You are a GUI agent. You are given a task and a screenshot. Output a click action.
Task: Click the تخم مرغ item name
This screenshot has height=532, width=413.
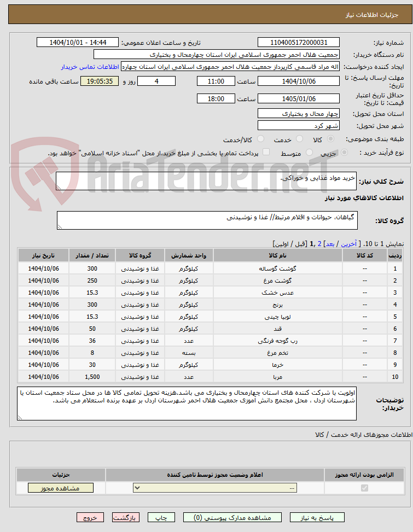click(277, 353)
